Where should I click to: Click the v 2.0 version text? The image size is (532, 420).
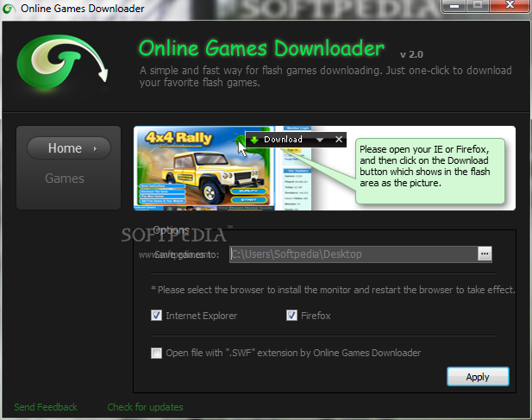point(411,54)
